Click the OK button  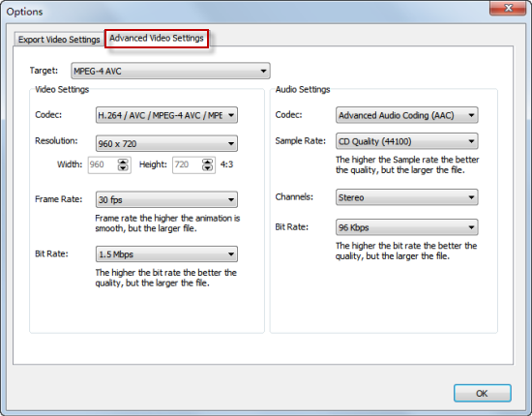tap(482, 394)
